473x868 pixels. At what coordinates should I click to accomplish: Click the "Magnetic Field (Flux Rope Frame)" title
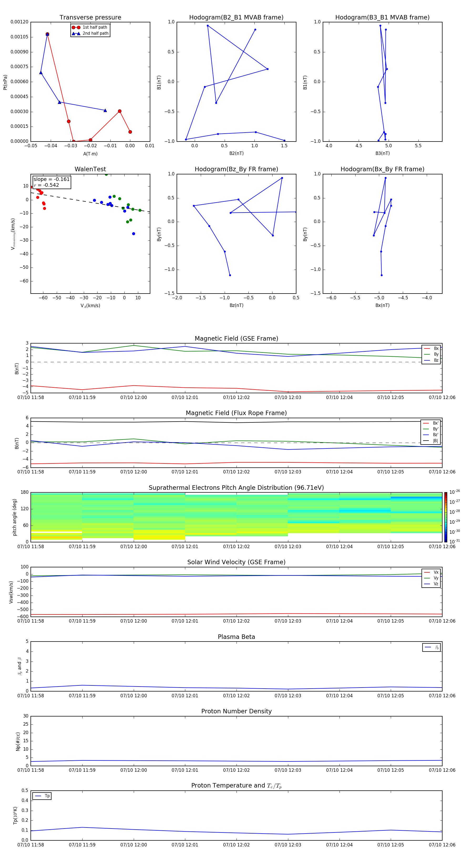[x=236, y=413]
